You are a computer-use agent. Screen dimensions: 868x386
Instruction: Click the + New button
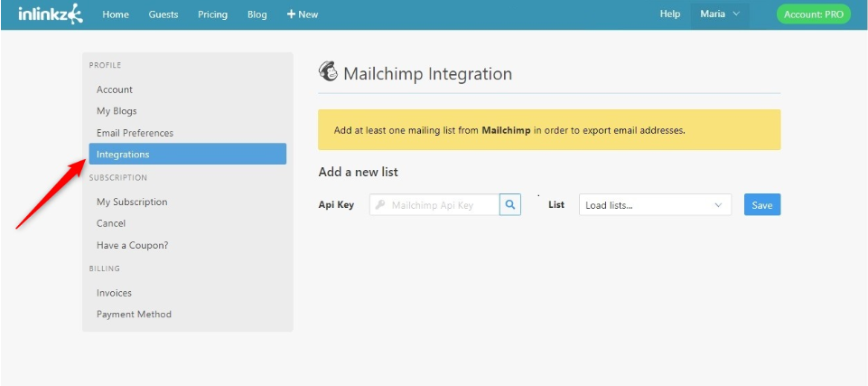[303, 14]
